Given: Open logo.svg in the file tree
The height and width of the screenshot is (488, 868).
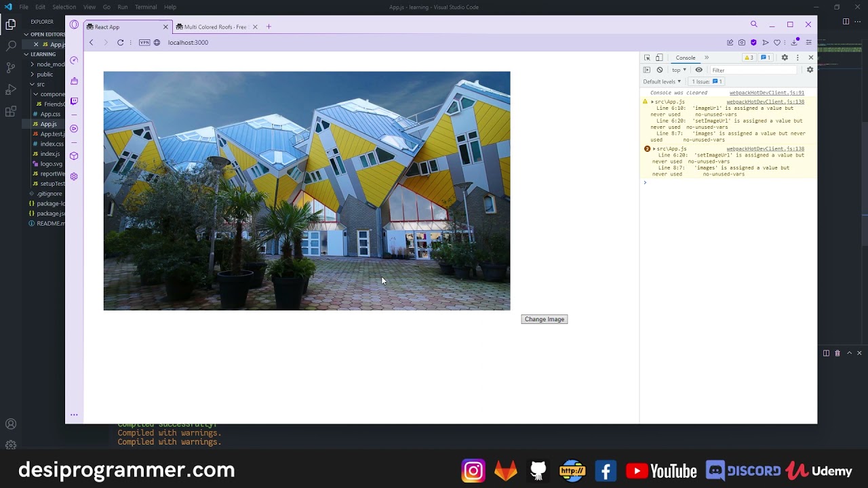Looking at the screenshot, I should (x=51, y=163).
